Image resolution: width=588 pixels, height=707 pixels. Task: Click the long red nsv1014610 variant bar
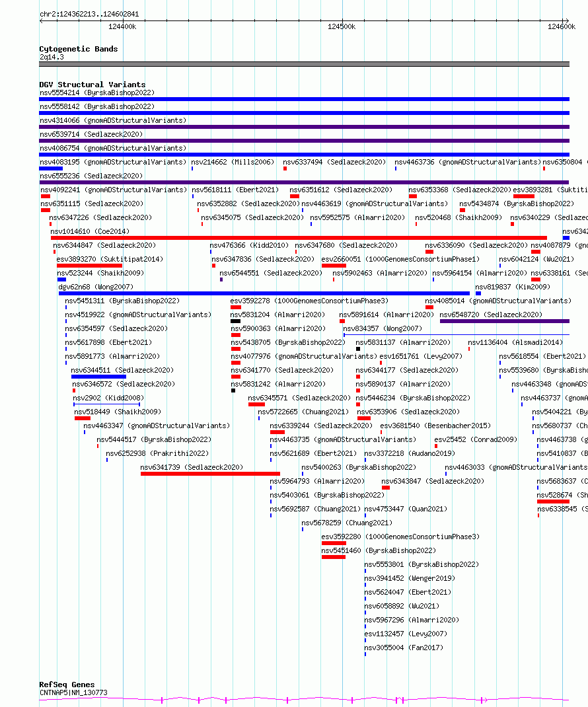(x=299, y=238)
